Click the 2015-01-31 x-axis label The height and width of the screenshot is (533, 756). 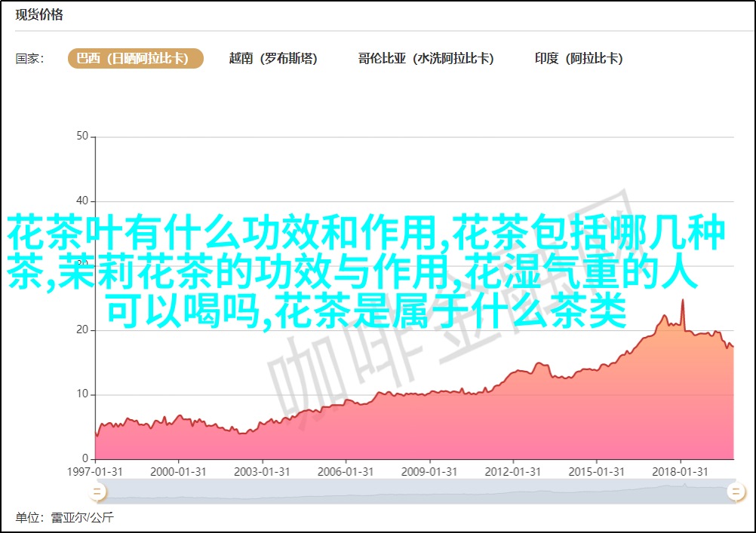597,471
